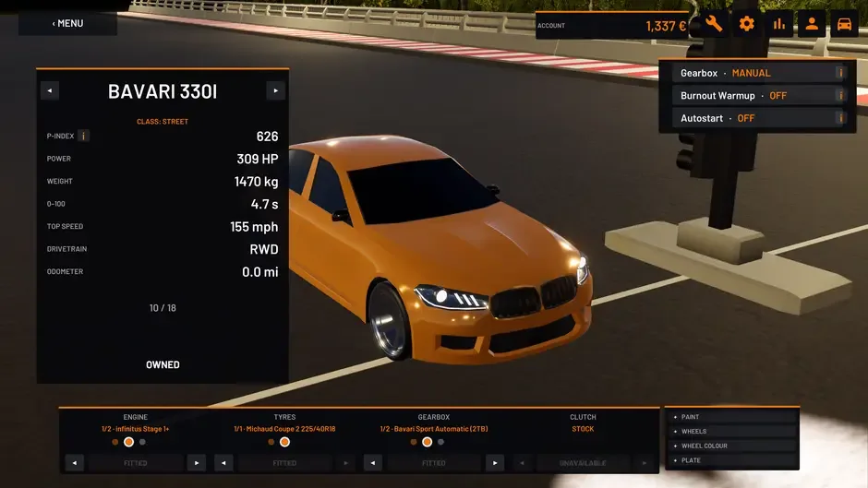Expand the PLATE section
Image resolution: width=868 pixels, height=488 pixels.
point(732,460)
